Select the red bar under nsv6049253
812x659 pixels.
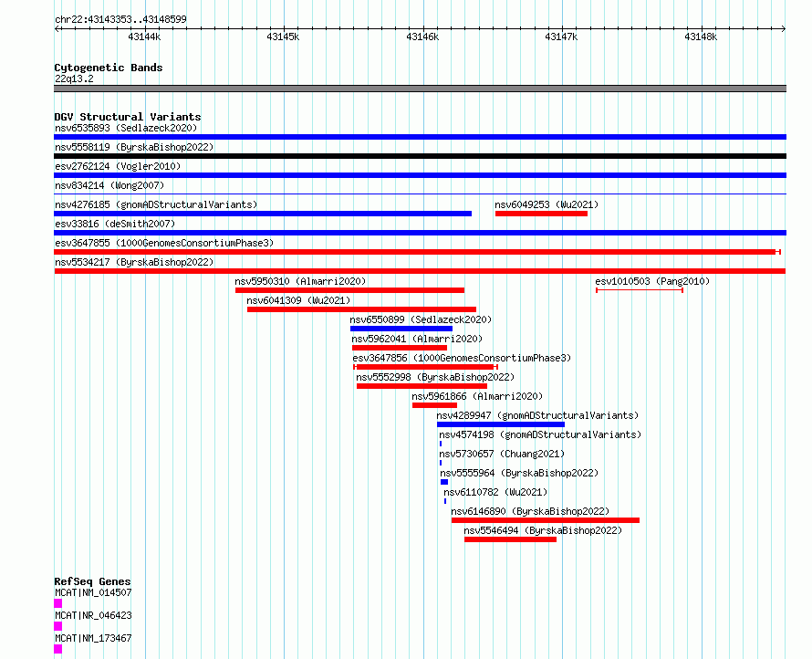[541, 214]
